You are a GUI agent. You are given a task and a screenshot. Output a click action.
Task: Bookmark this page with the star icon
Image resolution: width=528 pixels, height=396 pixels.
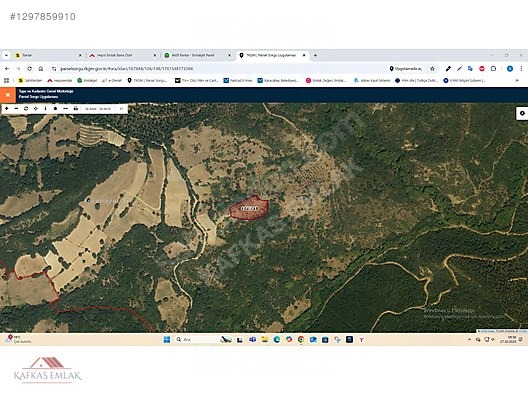(432, 69)
